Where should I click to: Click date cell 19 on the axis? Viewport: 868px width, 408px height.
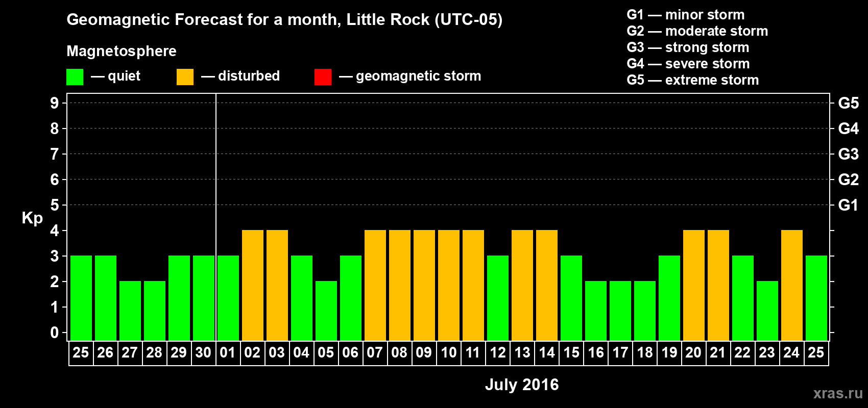pos(669,353)
